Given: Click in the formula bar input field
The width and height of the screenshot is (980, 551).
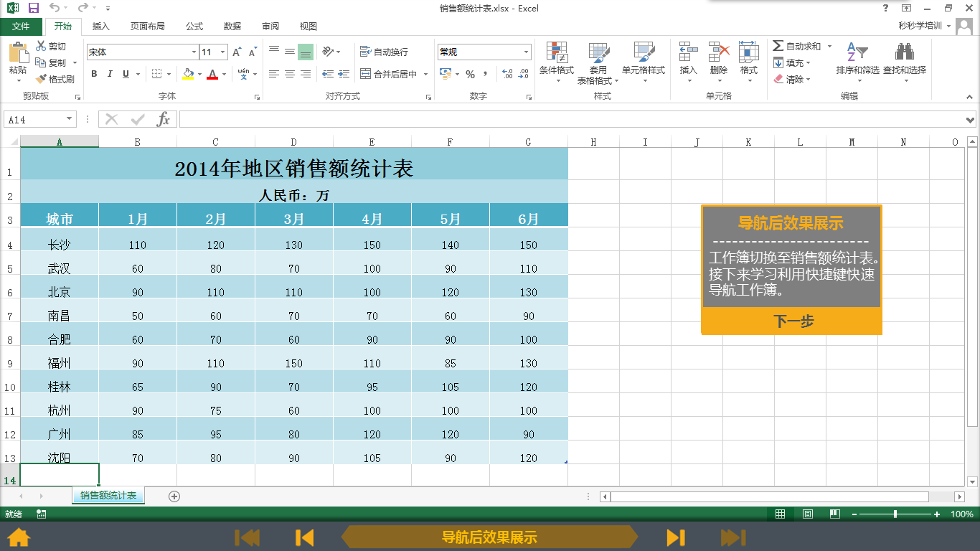Looking at the screenshot, I should pos(571,120).
